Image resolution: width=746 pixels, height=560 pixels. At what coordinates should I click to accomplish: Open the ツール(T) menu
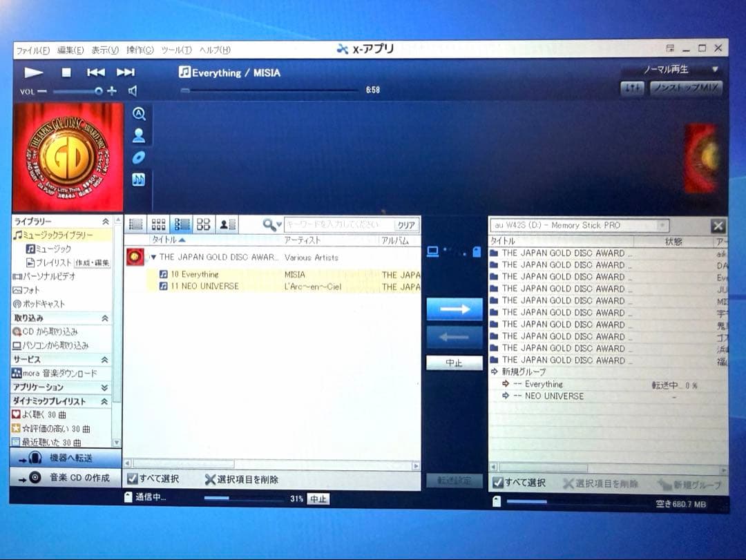click(176, 50)
